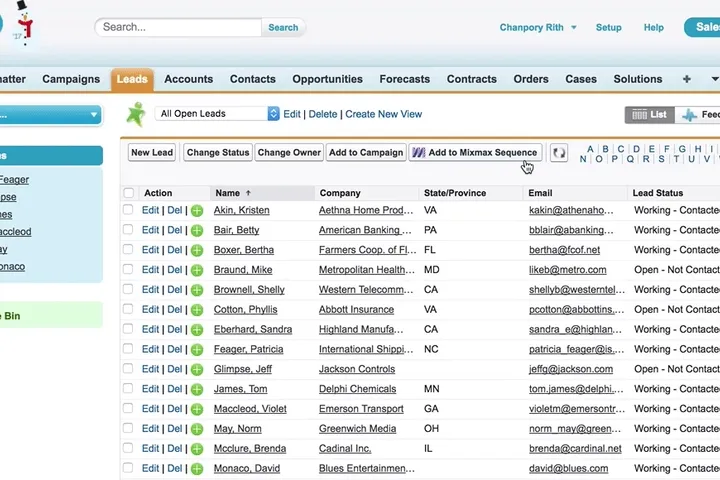720x480 pixels.
Task: Click Add to Campaign button
Action: (366, 152)
